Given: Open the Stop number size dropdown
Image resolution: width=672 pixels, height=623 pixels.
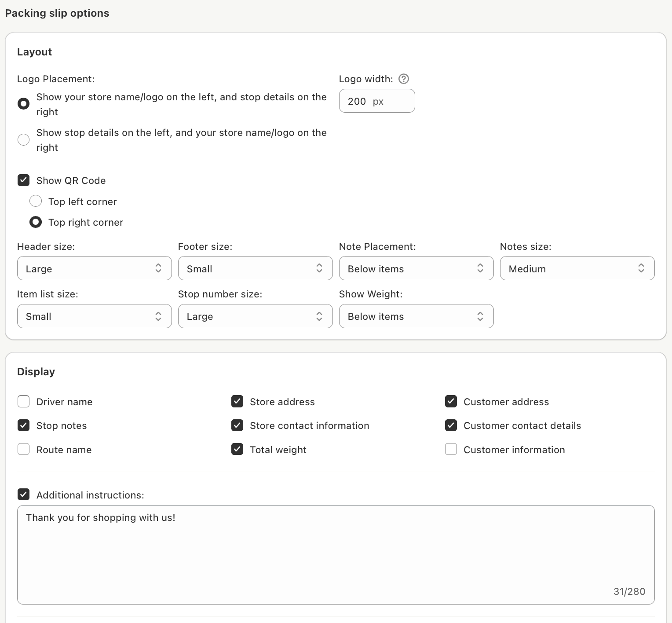Looking at the screenshot, I should coord(255,316).
